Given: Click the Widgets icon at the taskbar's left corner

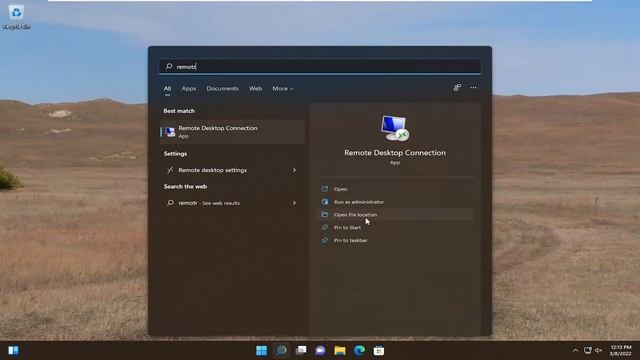Looking at the screenshot, I should (13, 351).
